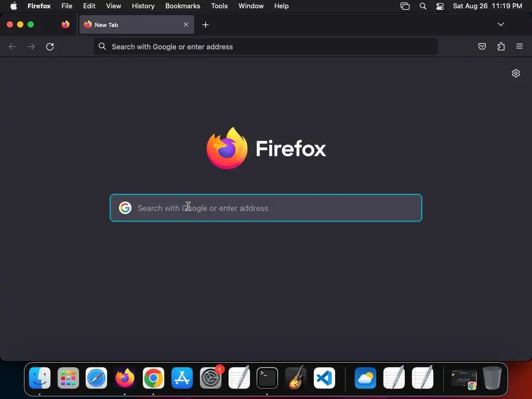Viewport: 532px width, 399px height.
Task: Open the Tools menu
Action: (219, 6)
